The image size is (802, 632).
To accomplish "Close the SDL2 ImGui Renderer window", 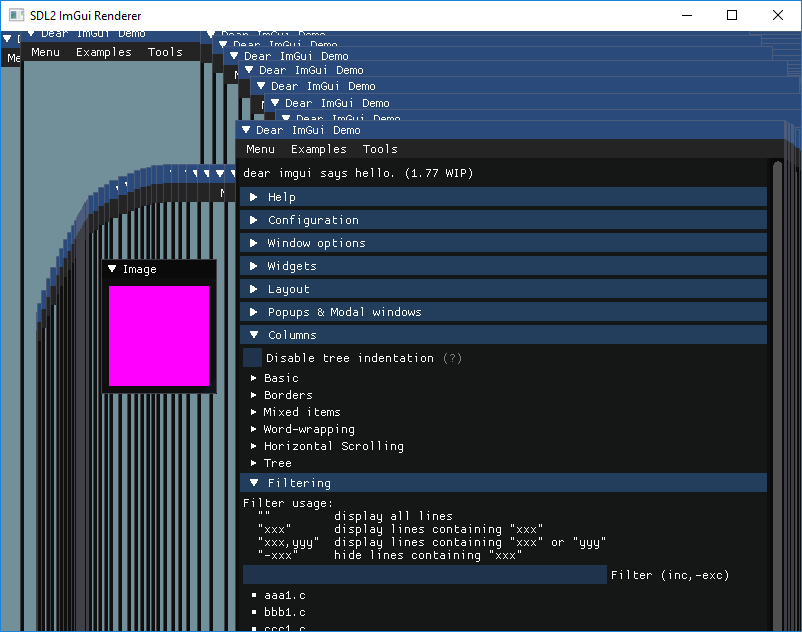I will click(x=778, y=15).
